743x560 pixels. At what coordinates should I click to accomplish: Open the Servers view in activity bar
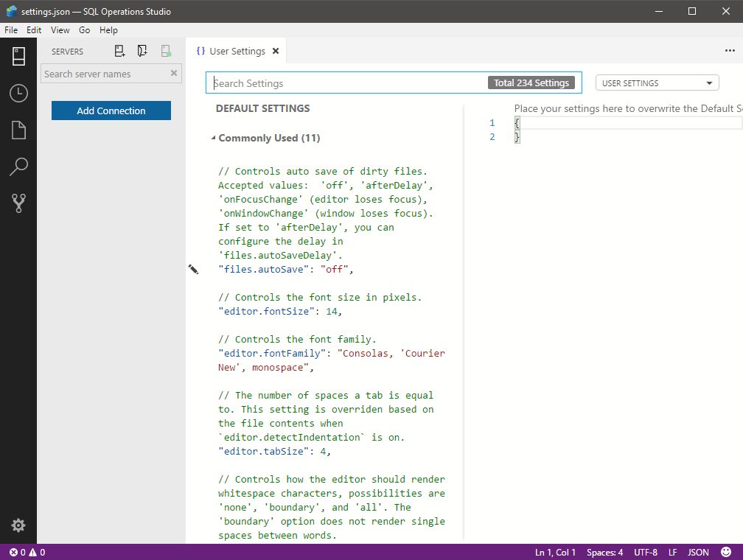(18, 57)
